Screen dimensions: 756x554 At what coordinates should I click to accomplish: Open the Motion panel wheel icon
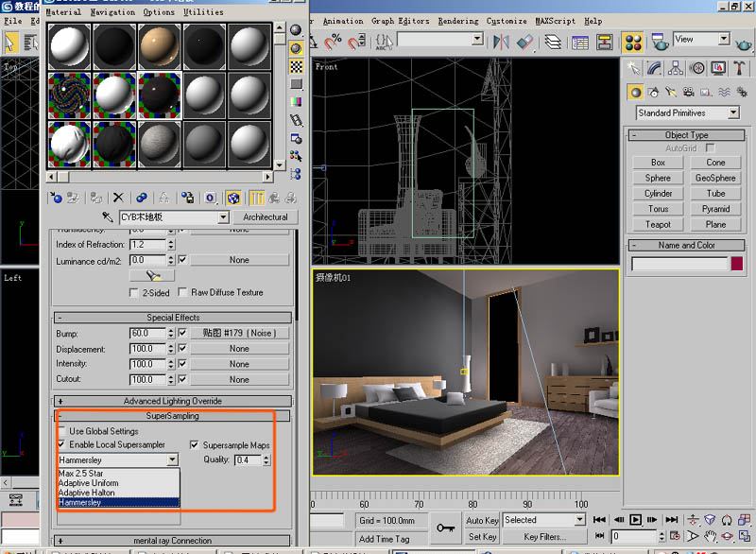pyautogui.click(x=697, y=68)
